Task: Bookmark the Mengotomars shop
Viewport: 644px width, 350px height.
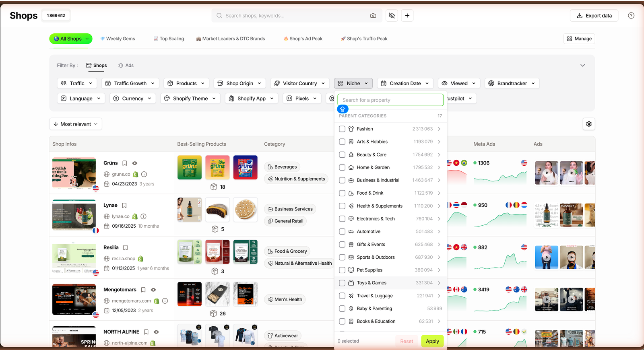Action: coord(143,290)
